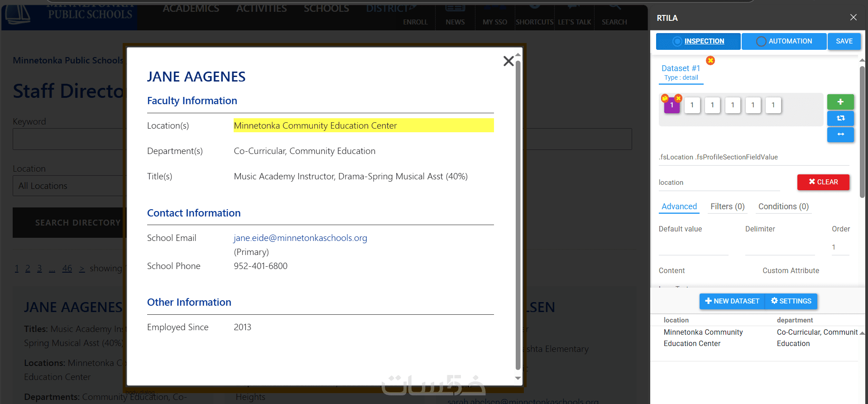
Task: Open the Schools menu on the school site
Action: tap(326, 9)
